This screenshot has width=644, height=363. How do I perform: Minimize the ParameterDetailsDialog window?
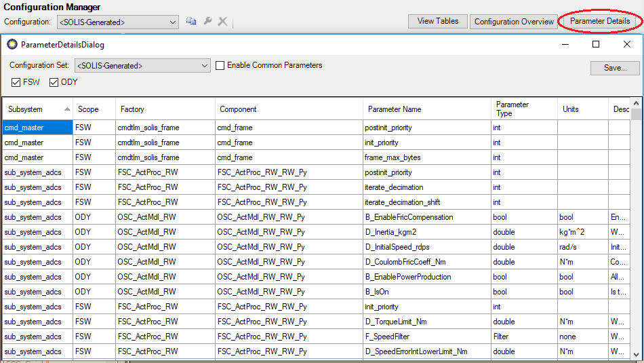click(565, 44)
